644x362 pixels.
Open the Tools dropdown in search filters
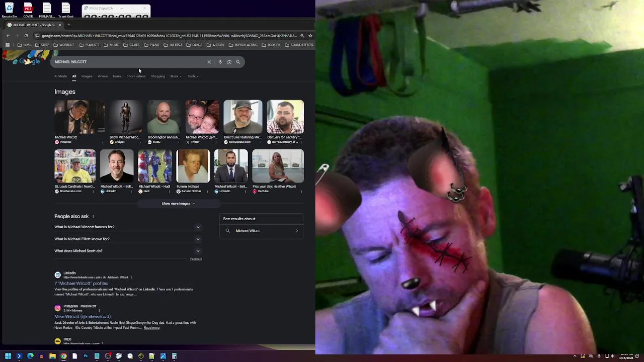click(193, 76)
